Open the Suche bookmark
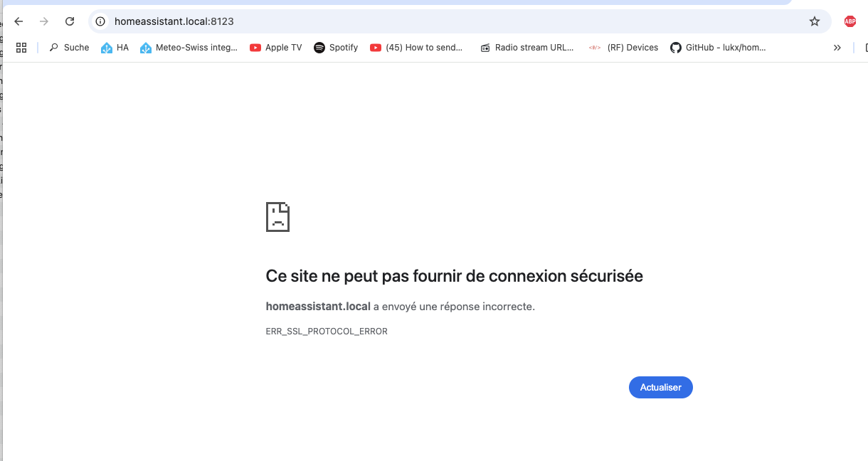Screen dimensions: 868x461 tap(69, 48)
